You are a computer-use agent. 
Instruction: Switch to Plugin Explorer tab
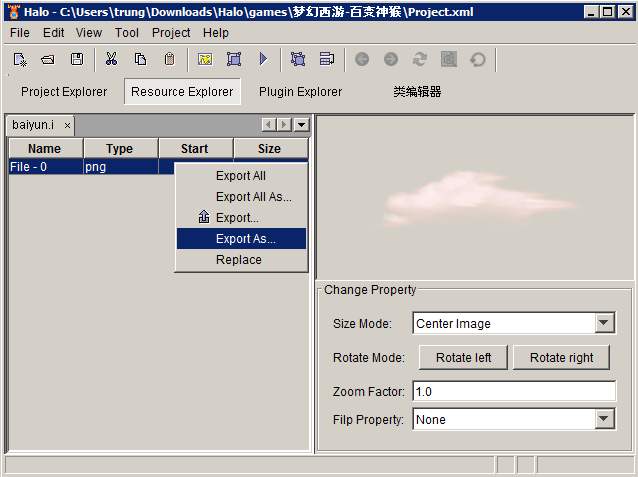300,92
